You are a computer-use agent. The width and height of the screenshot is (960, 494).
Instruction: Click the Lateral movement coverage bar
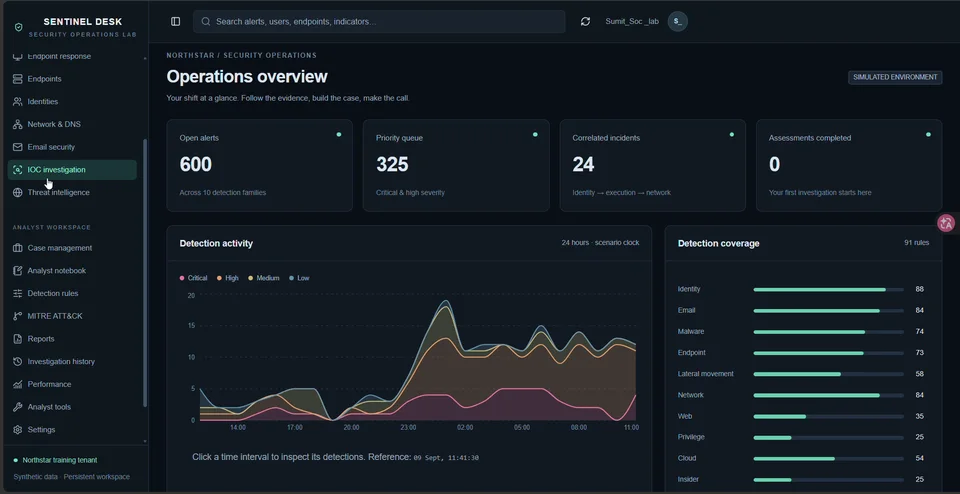pos(828,373)
